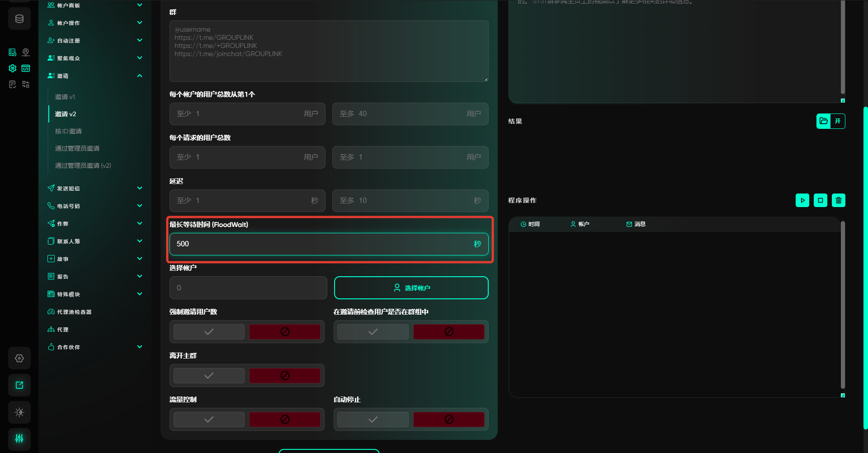Viewport: 868px width, 453px height.
Task: Click the stop button in 程序操作
Action: [x=820, y=200]
